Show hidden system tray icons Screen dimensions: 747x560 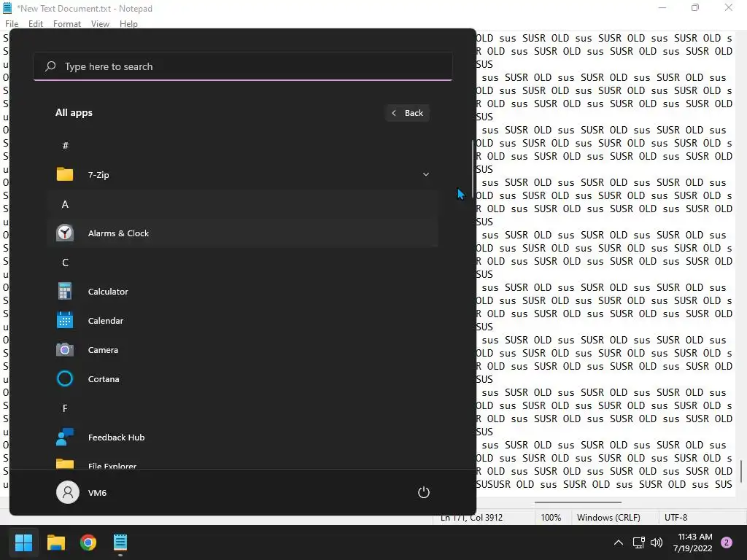coord(619,542)
